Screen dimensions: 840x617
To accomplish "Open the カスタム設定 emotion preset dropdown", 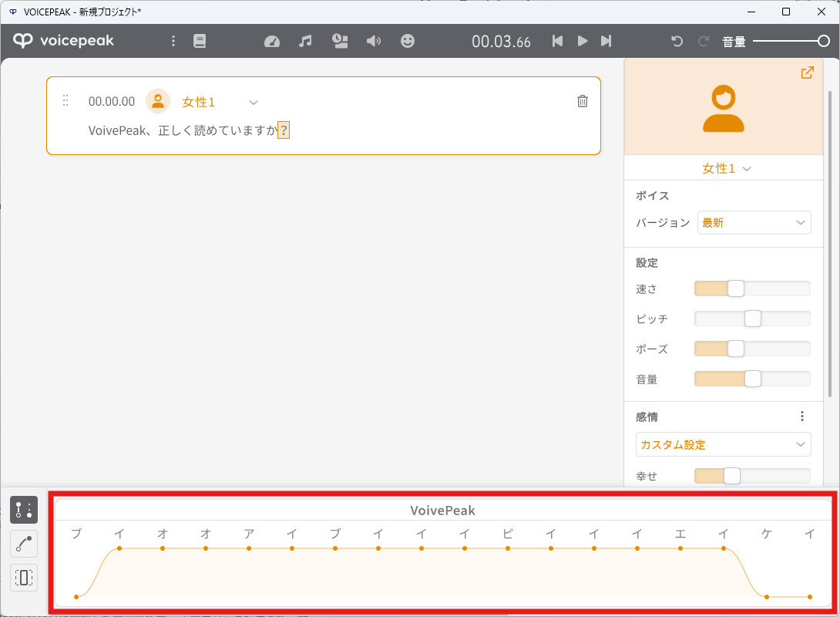I will [x=723, y=444].
